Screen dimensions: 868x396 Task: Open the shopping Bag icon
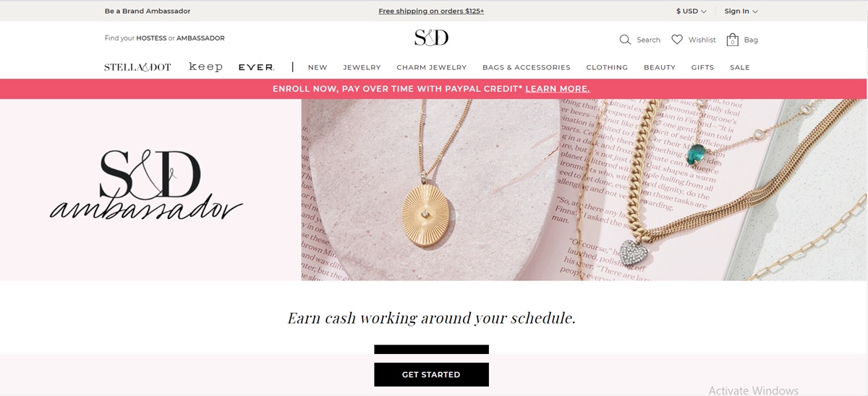point(732,40)
